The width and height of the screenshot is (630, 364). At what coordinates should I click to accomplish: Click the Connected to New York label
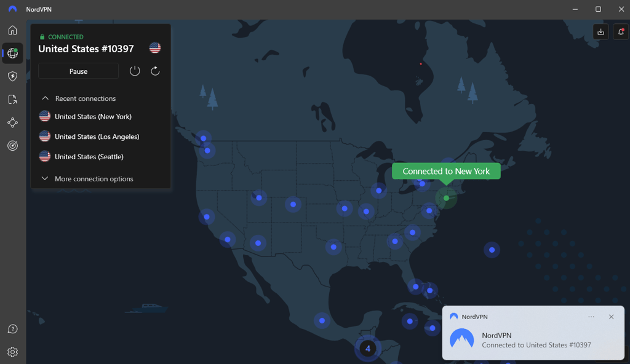point(446,171)
